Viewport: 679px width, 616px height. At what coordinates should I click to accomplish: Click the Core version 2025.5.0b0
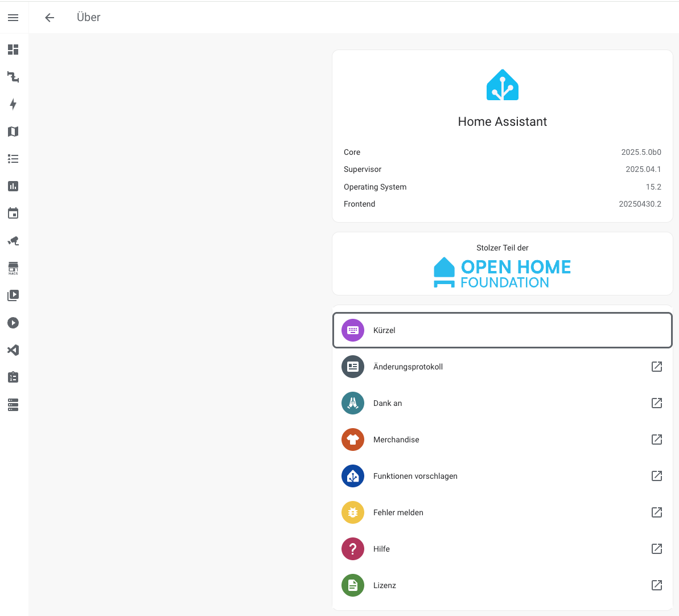[641, 152]
